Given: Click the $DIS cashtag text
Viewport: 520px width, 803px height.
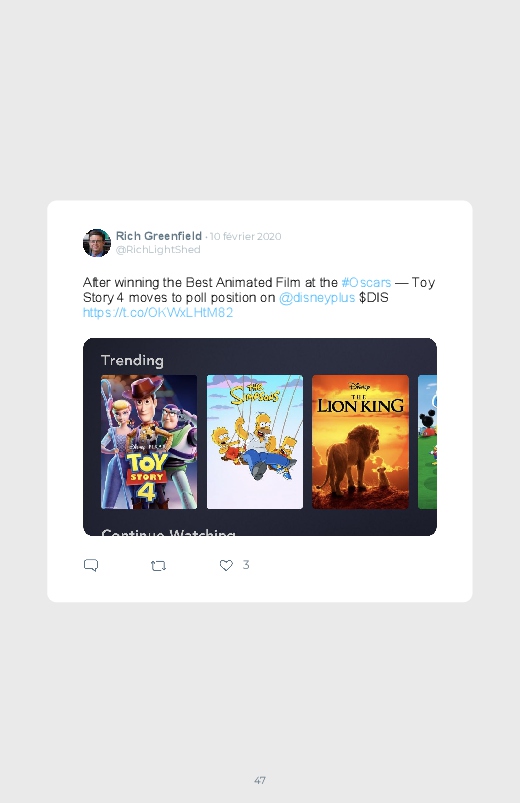Looking at the screenshot, I should pyautogui.click(x=373, y=298).
